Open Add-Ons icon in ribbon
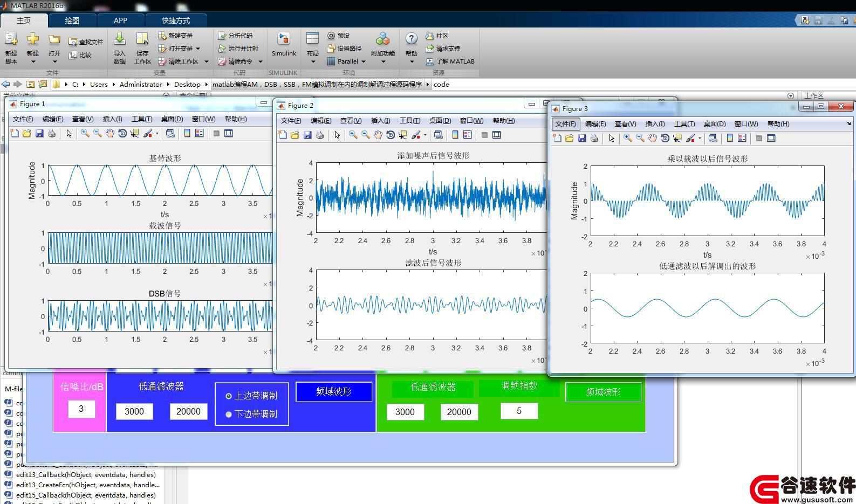This screenshot has width=856, height=504. (382, 39)
